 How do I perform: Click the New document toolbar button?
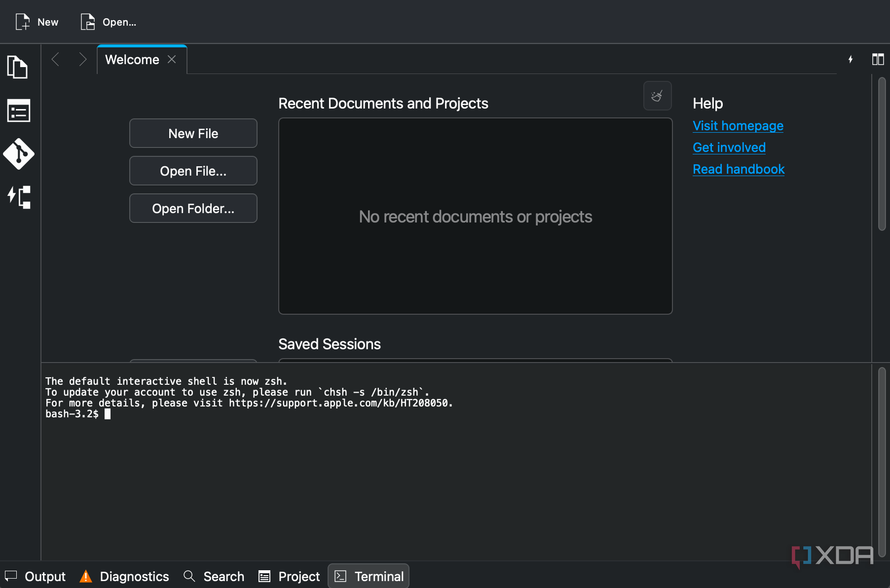coord(37,22)
